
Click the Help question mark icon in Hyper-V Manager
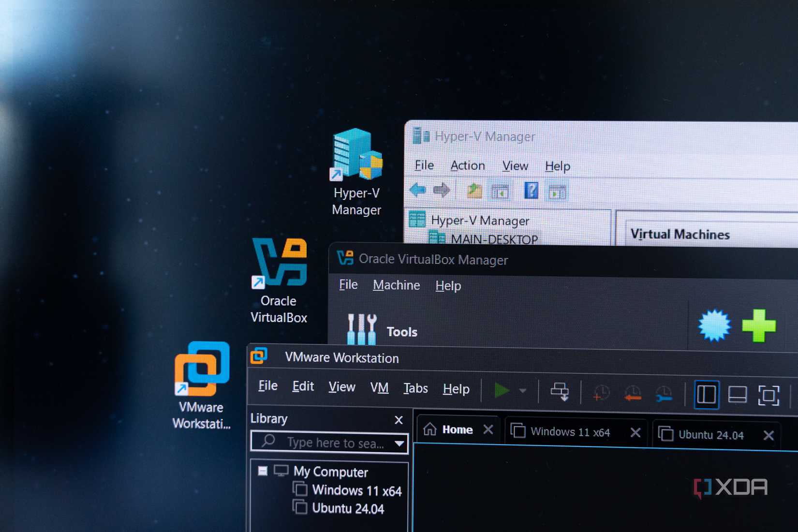[x=532, y=190]
